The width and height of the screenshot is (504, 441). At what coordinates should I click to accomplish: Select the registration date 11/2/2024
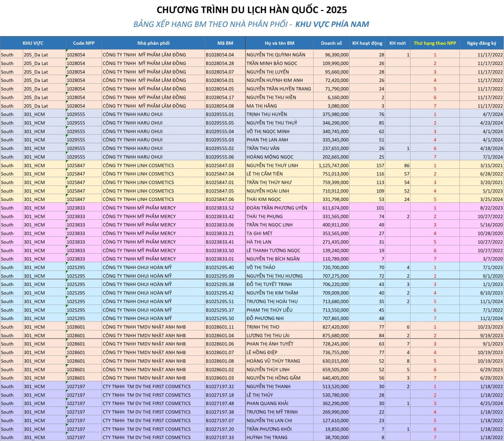click(491, 318)
